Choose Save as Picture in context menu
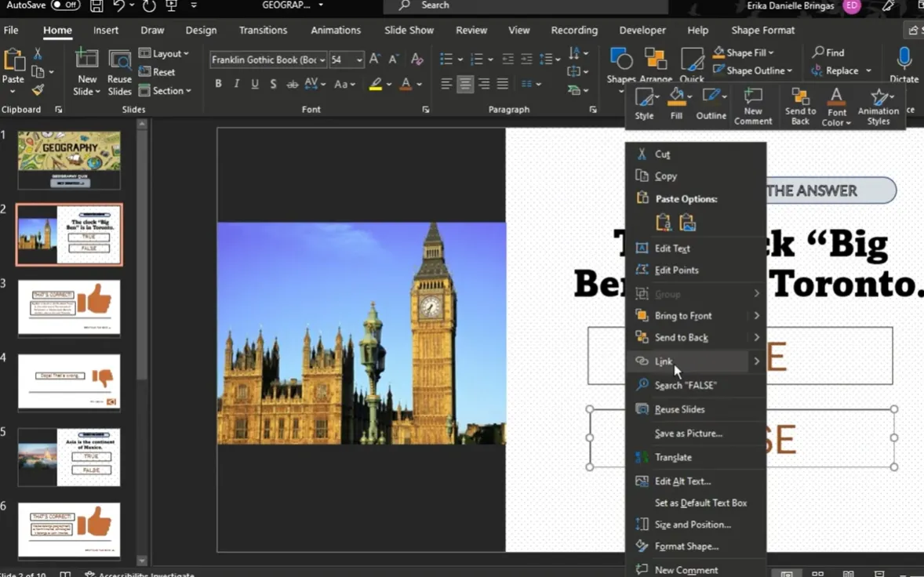The height and width of the screenshot is (577, 924). point(688,434)
